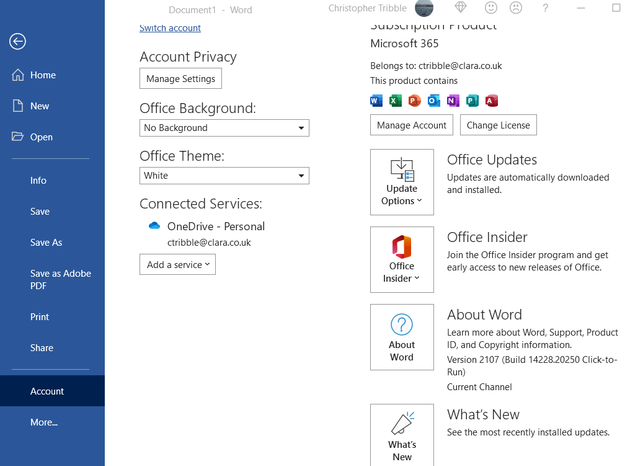Follow the Switch account link
This screenshot has width=643, height=466.
pyautogui.click(x=170, y=28)
